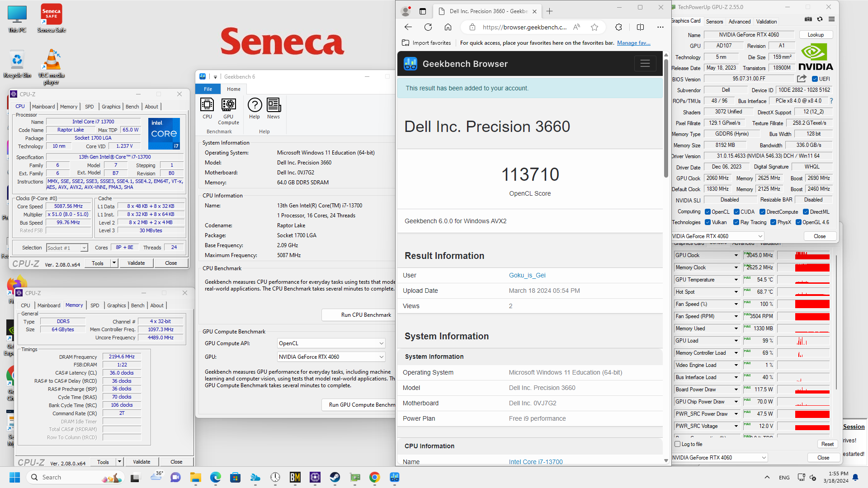This screenshot has width=868, height=488.
Task: Switch to Advanced tab in GPU-Z
Action: coord(740,22)
